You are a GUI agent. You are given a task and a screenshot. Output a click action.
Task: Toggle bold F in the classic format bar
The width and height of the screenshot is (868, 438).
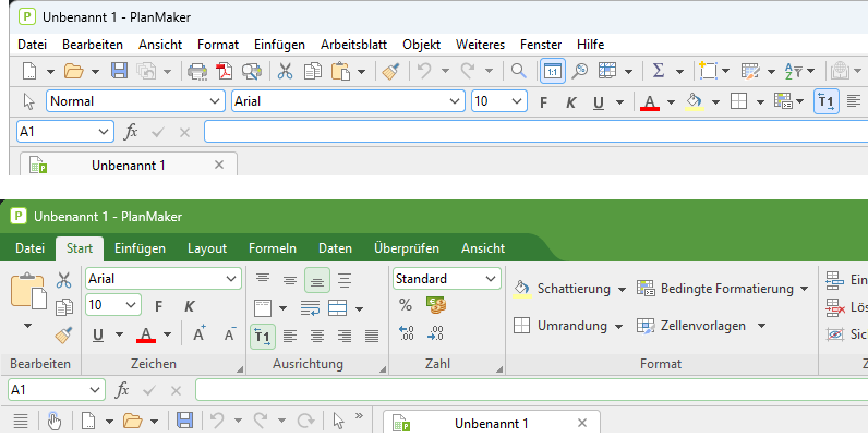[544, 102]
